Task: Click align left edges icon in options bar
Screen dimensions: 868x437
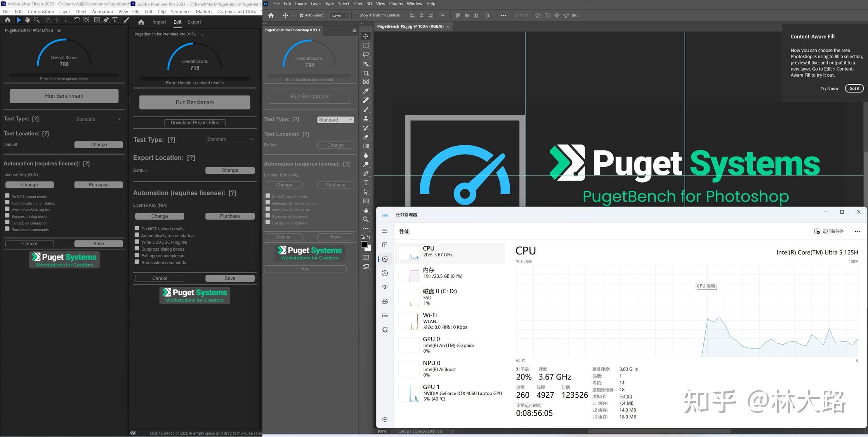Action: [412, 16]
